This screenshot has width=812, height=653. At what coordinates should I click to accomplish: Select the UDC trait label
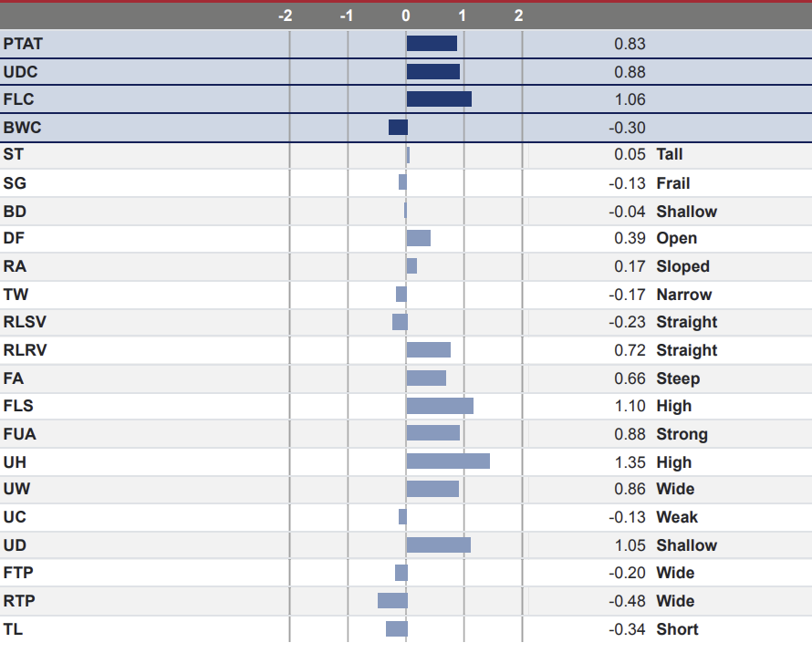20,72
